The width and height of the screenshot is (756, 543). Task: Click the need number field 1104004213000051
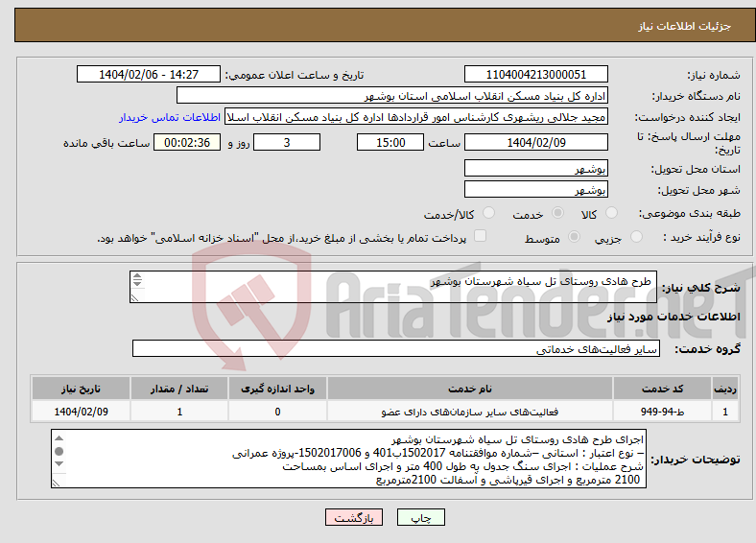click(535, 74)
